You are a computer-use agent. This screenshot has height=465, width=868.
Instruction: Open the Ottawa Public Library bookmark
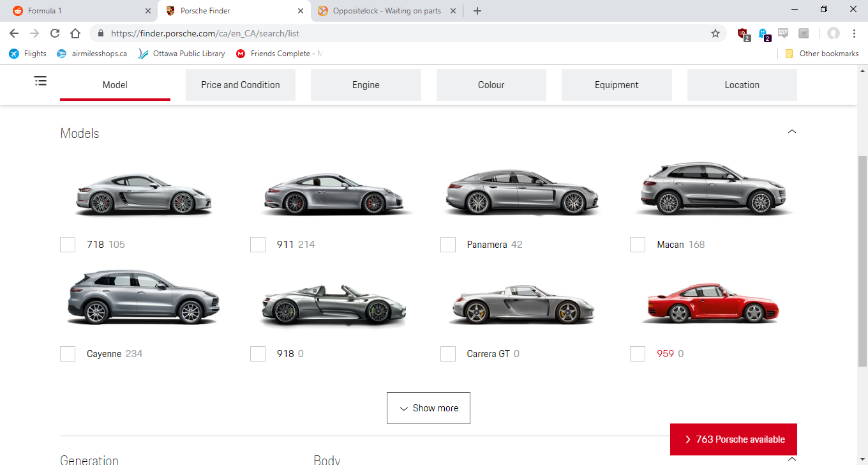(x=182, y=54)
